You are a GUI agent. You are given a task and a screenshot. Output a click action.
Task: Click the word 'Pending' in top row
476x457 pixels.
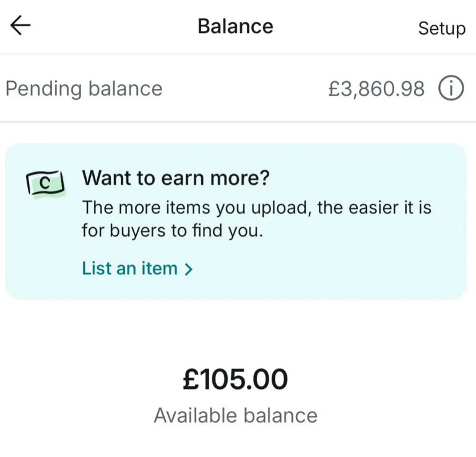[x=43, y=89]
